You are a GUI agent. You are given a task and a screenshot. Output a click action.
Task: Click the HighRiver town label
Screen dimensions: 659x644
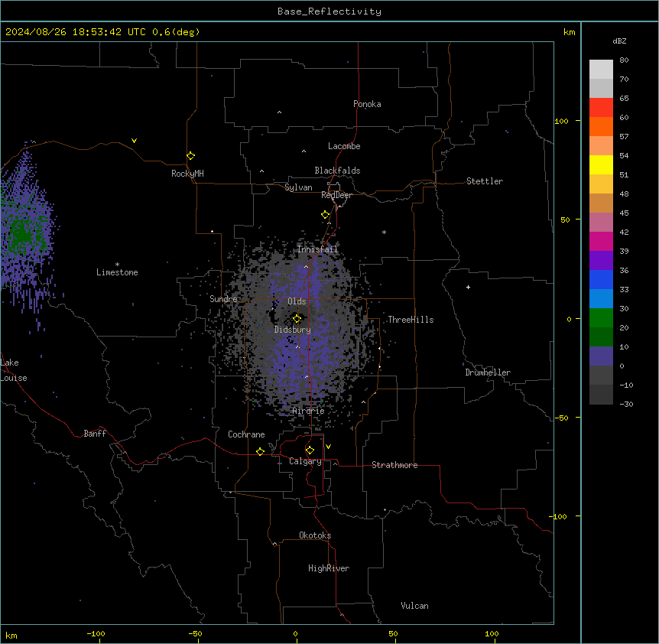[x=329, y=568]
